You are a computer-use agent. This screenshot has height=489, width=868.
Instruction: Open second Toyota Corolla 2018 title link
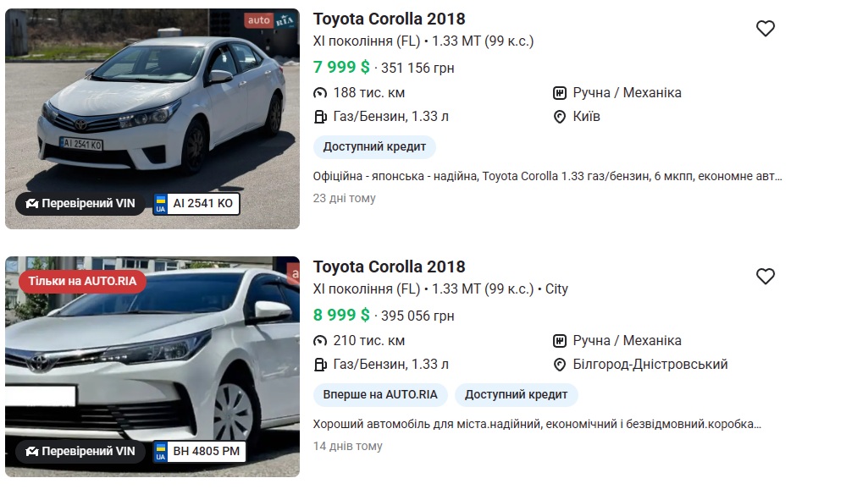point(389,266)
